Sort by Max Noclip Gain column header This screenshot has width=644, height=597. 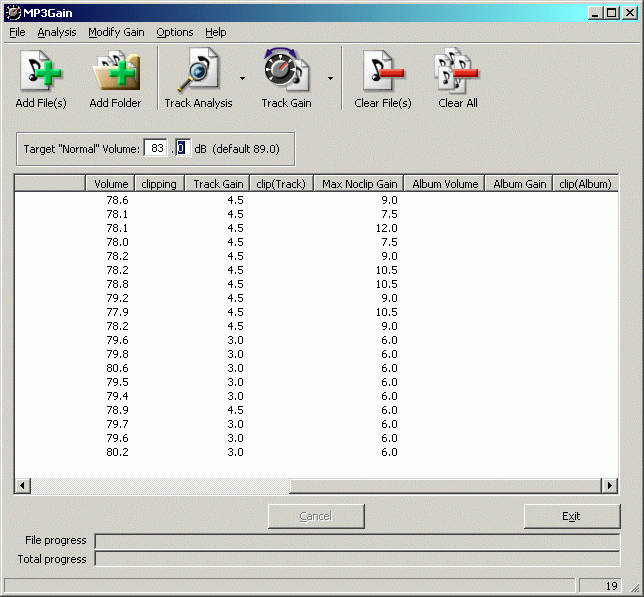click(x=359, y=184)
